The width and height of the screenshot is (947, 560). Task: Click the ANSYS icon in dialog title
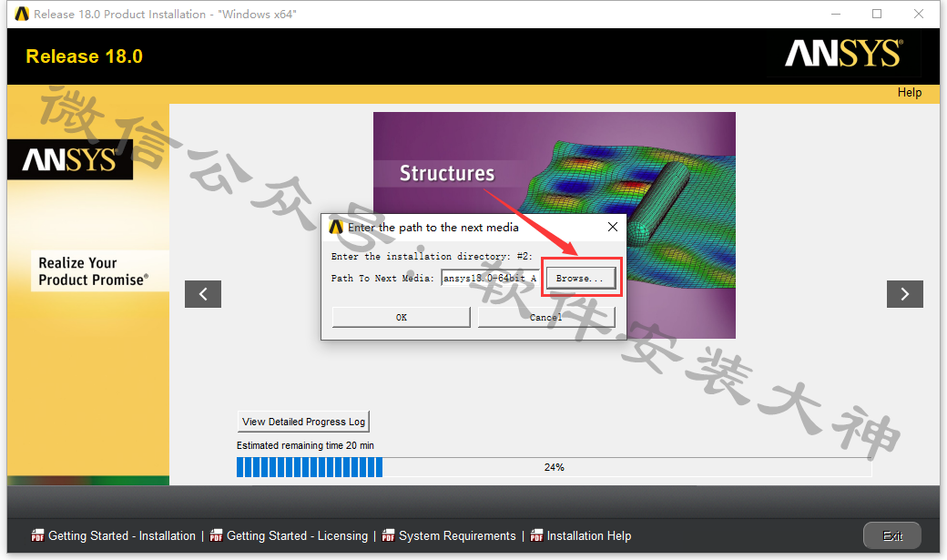click(336, 227)
